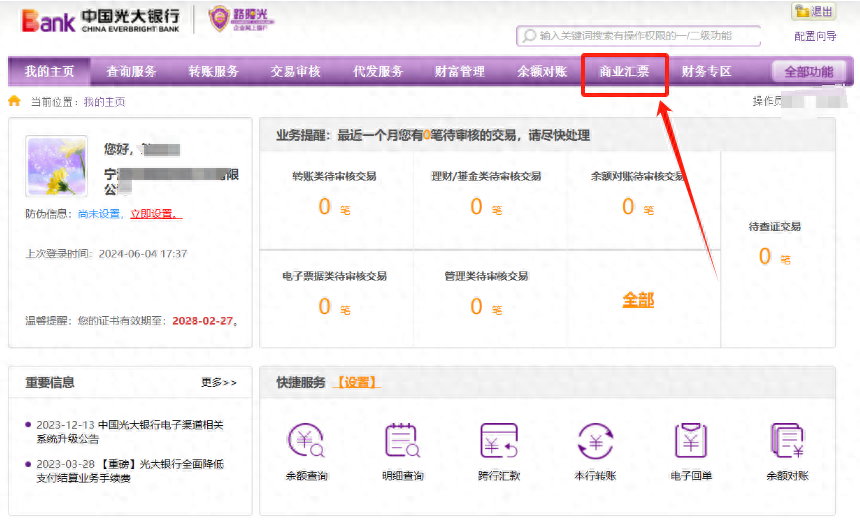The image size is (860, 524).
Task: Click the user profile avatar thumbnail
Action: [56, 166]
